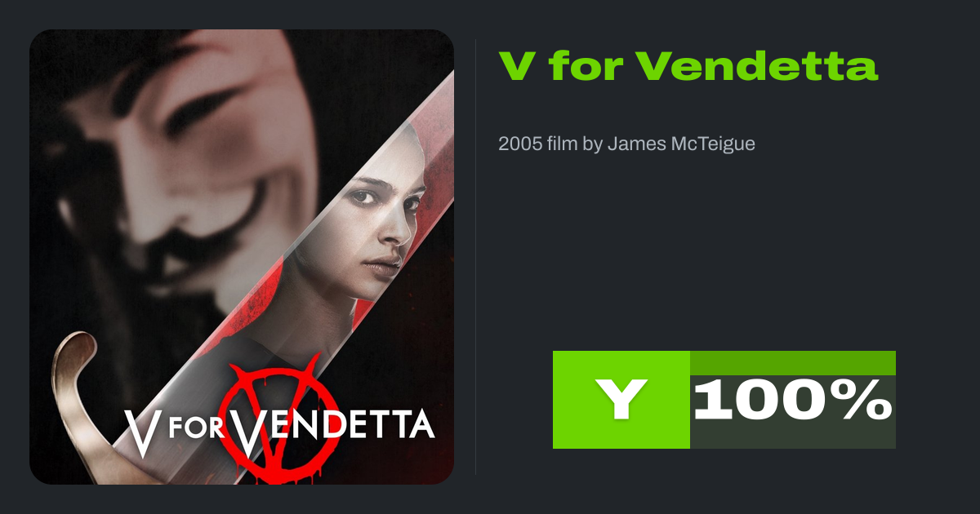Click the dark green score box background
The width and height of the screenshot is (980, 514).
(x=793, y=412)
